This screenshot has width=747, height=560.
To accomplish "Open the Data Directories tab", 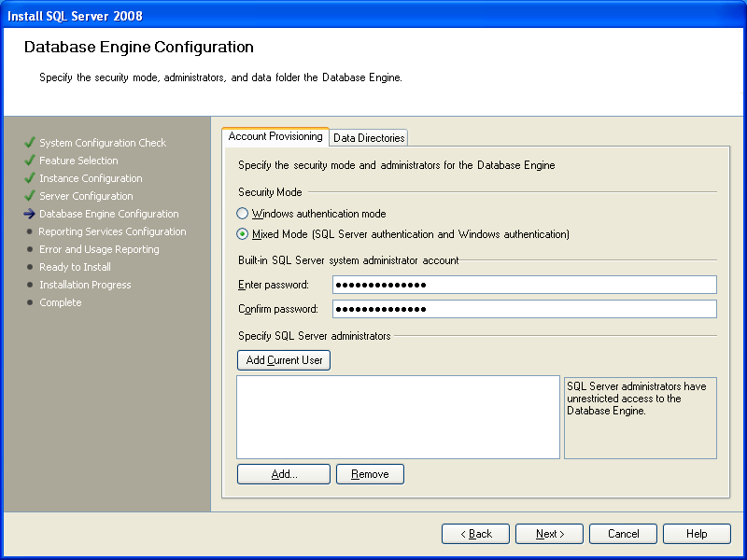I will pos(369,137).
